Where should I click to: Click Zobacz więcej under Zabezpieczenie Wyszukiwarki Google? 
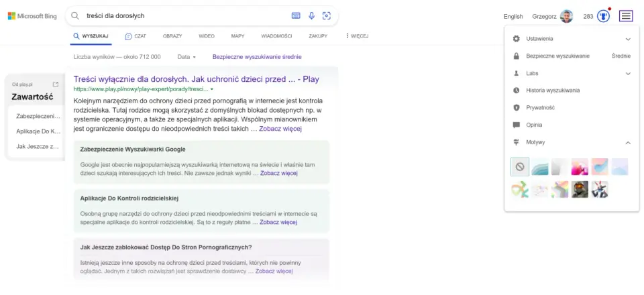pyautogui.click(x=278, y=173)
